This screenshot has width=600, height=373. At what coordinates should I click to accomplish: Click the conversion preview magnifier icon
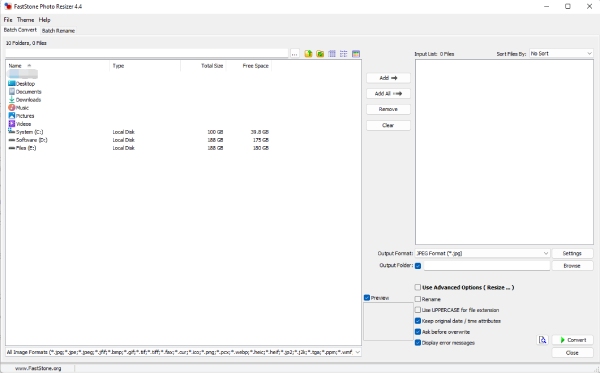(x=543, y=340)
